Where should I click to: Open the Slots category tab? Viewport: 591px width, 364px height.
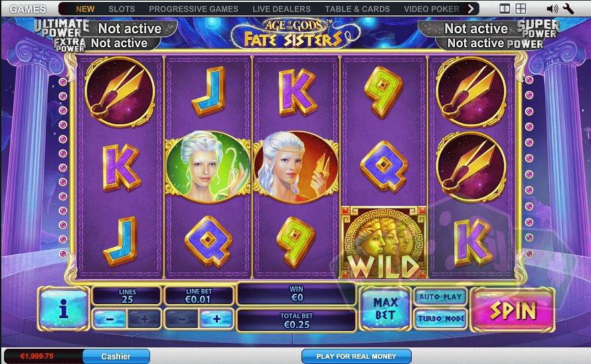click(x=122, y=9)
